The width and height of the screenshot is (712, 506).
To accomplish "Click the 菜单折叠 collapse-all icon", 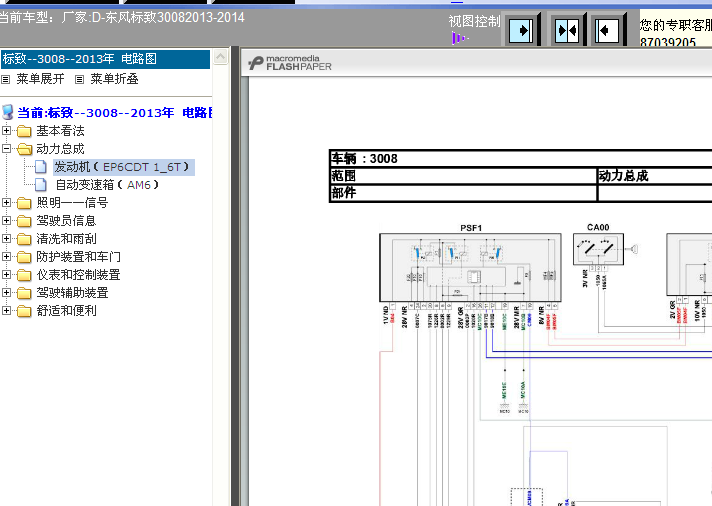I will pyautogui.click(x=79, y=79).
